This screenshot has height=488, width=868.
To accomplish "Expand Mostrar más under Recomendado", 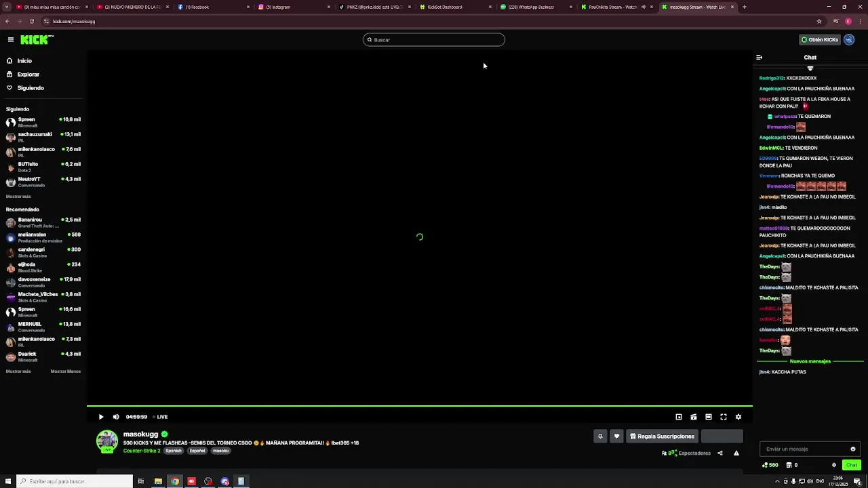I will (18, 371).
